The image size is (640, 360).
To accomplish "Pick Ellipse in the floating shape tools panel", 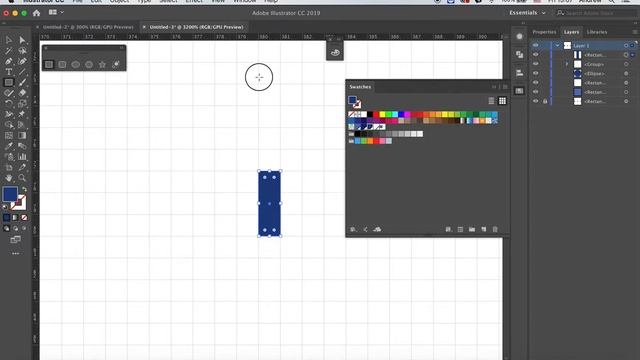I will coord(76,64).
